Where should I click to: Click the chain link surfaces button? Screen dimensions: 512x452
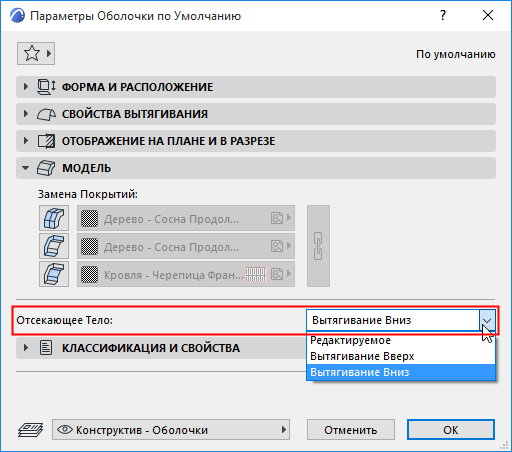[318, 246]
